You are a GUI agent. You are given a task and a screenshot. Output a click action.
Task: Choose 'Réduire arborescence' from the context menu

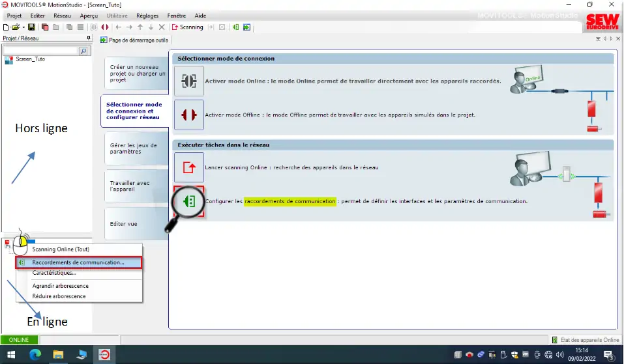point(79,296)
